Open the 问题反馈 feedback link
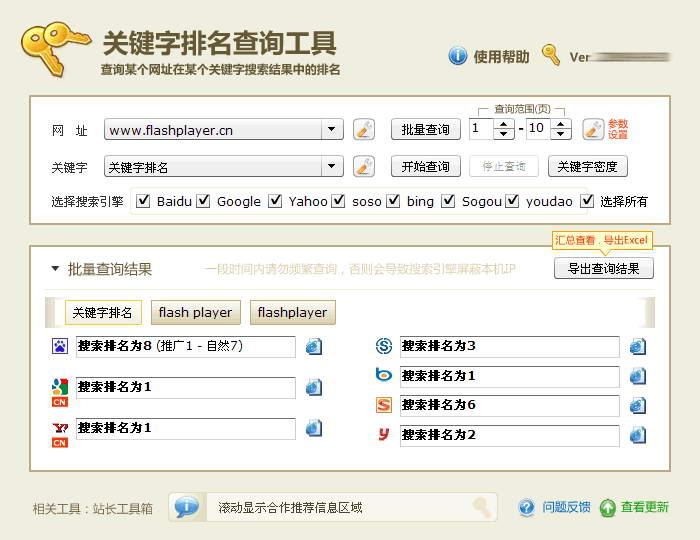Image resolution: width=700 pixels, height=540 pixels. click(x=566, y=507)
